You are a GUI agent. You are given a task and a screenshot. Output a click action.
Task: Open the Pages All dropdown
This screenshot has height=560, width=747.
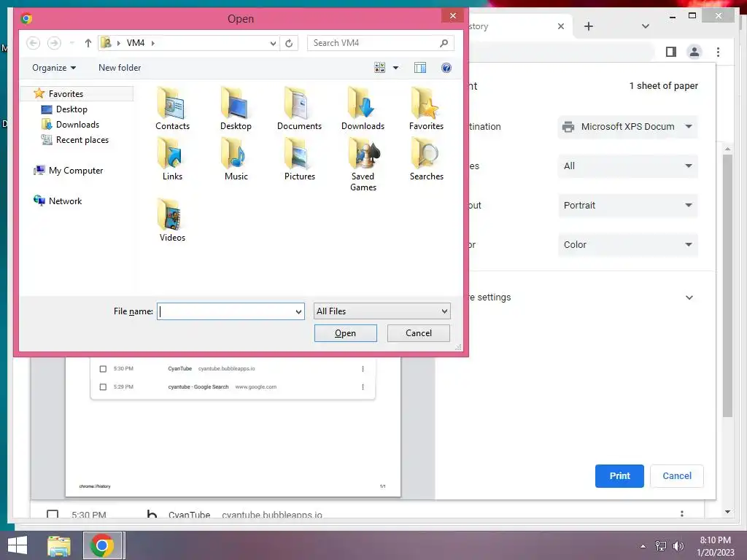627,166
